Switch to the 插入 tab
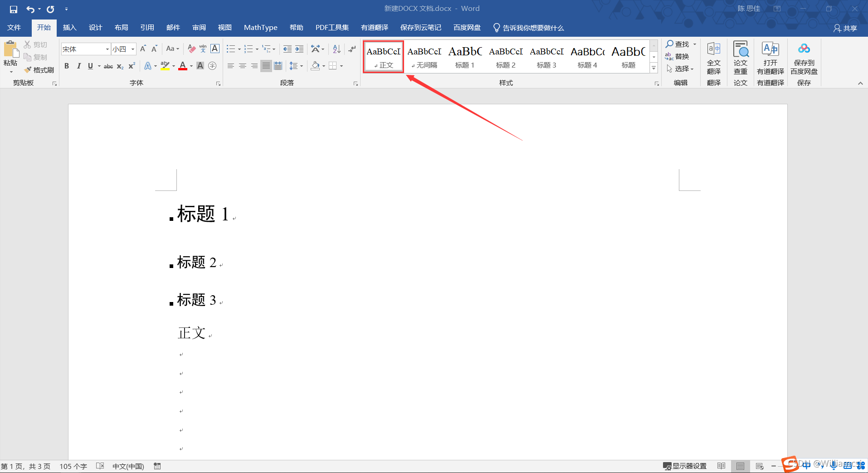 (x=69, y=28)
